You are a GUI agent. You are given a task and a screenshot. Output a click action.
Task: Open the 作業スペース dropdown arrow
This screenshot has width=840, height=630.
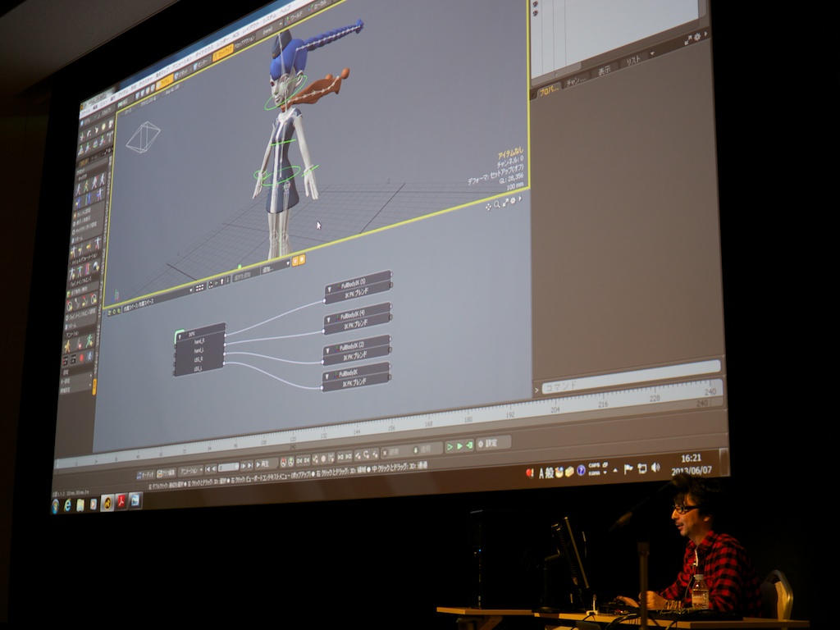tap(190, 291)
